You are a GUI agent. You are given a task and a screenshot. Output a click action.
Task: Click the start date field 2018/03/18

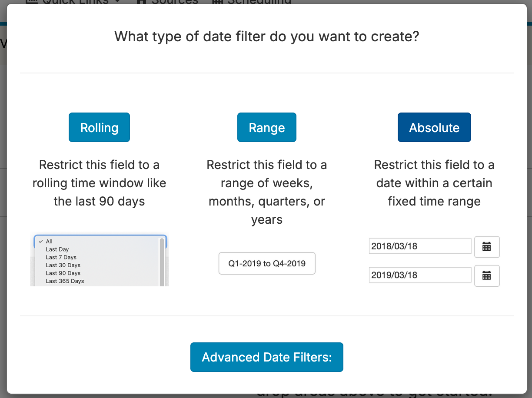coord(419,246)
